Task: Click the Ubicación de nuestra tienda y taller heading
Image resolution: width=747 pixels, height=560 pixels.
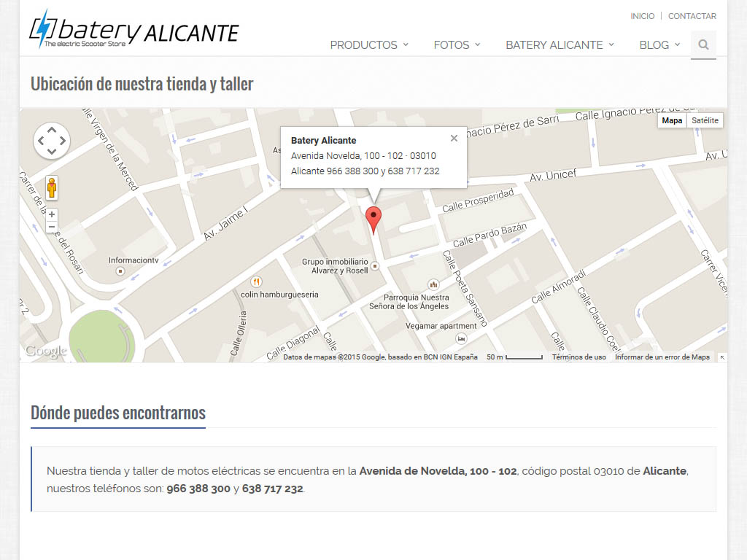Action: click(142, 84)
